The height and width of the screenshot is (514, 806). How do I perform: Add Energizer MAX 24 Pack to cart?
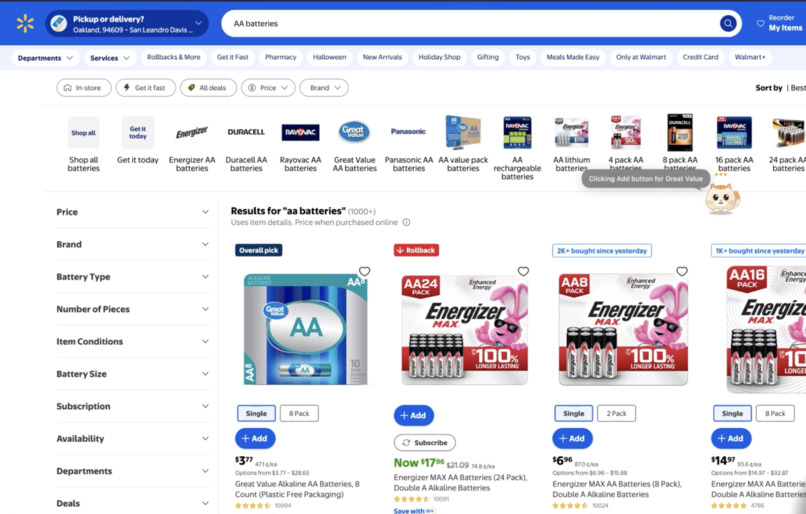point(414,415)
